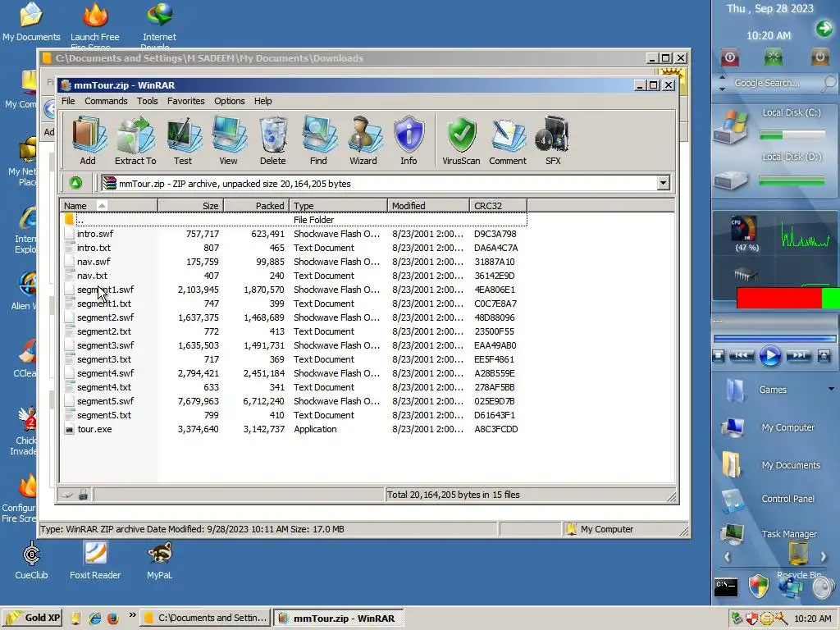840x630 pixels.
Task: Select segment5.swf in the list
Action: (x=294, y=400)
